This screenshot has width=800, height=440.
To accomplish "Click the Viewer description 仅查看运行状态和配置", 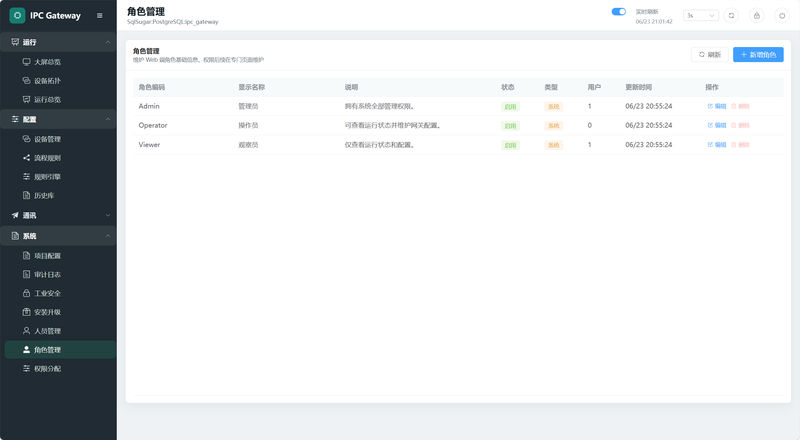I will coord(379,145).
